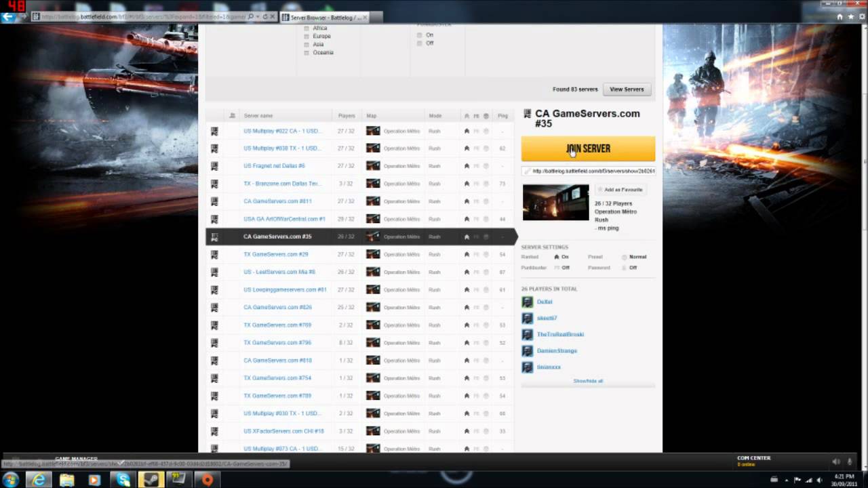The height and width of the screenshot is (488, 868).
Task: Select US Lowpinggameservers.com #81 server
Action: (285, 289)
